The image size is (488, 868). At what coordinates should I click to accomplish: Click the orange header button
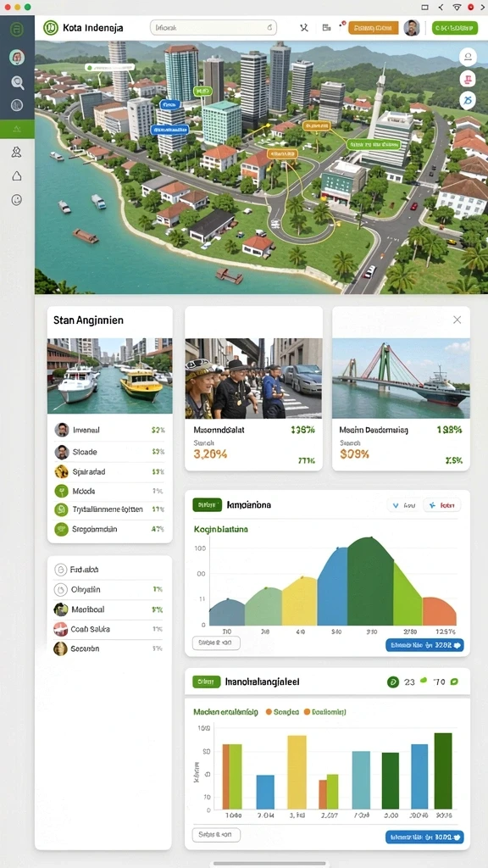click(x=374, y=28)
